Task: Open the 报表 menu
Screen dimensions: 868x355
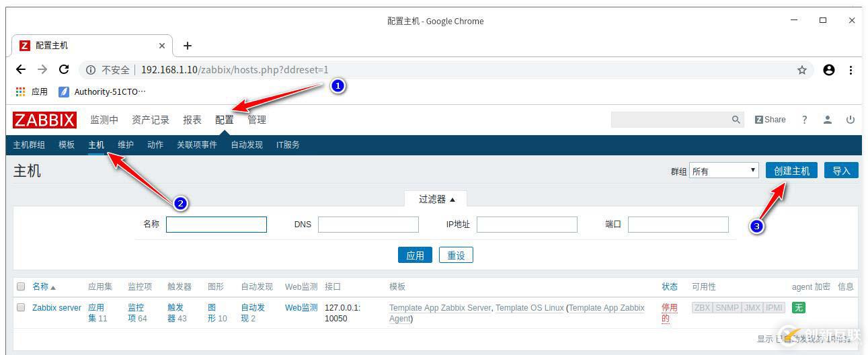Action: tap(192, 120)
